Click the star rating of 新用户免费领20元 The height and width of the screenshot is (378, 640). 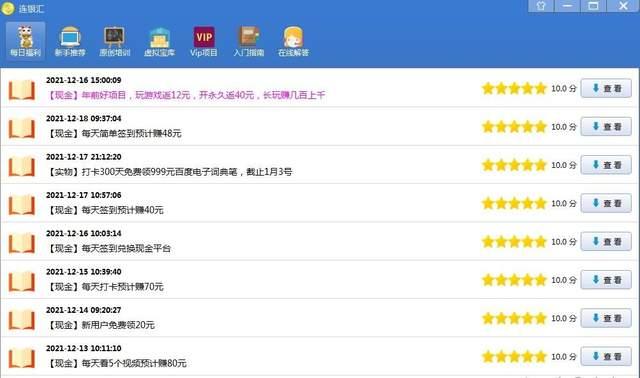point(513,318)
